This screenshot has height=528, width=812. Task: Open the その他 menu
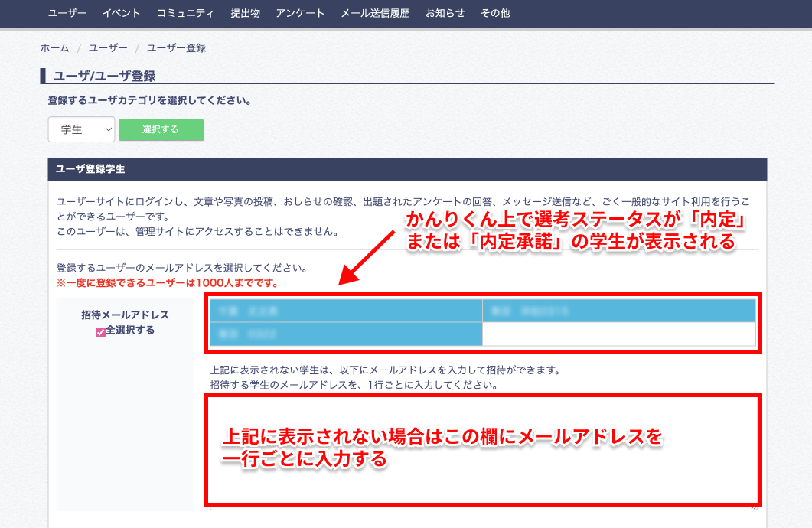click(x=494, y=13)
